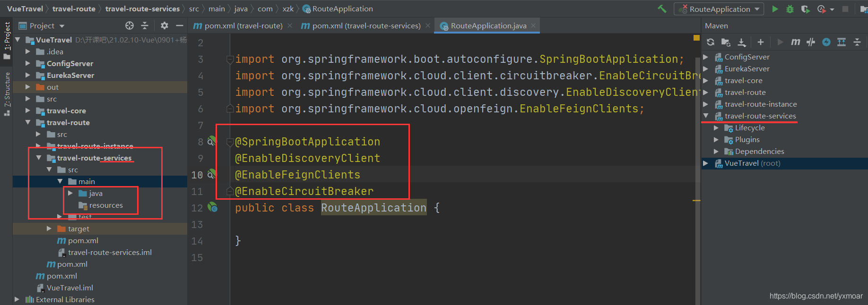Expand Dependencies node in Maven panel

point(716,152)
